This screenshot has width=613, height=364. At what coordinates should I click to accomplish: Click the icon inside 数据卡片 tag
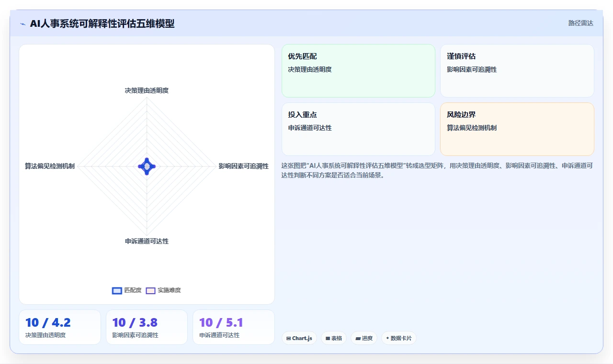[387, 338]
